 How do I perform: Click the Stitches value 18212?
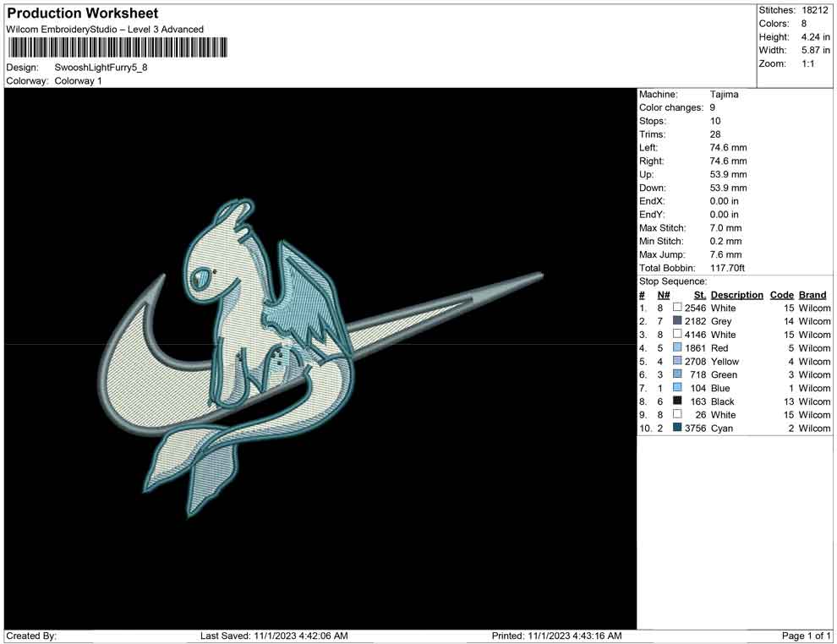tap(814, 10)
